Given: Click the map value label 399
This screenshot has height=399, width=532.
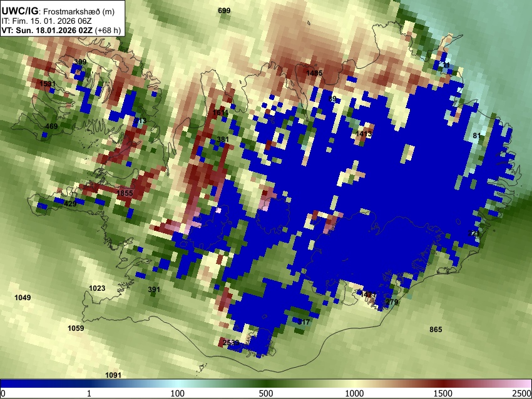Looking at the screenshot, I should click(80, 62).
